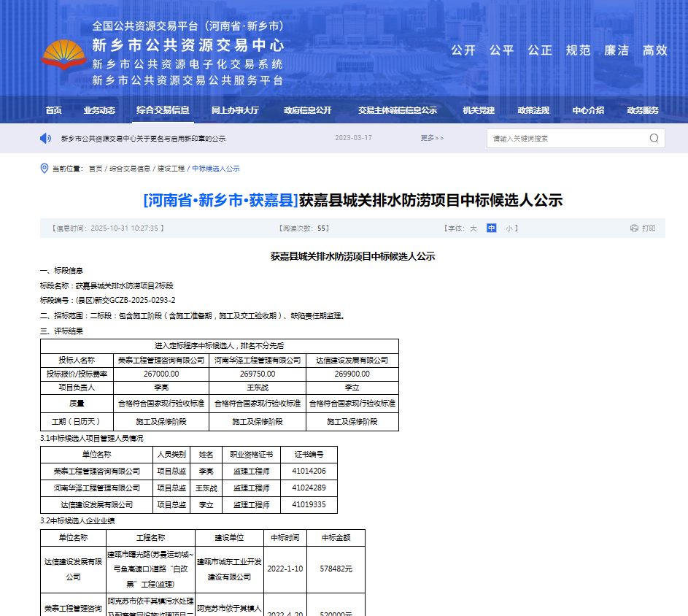Open the 综合交易信息 menu
The image size is (688, 616).
point(163,110)
